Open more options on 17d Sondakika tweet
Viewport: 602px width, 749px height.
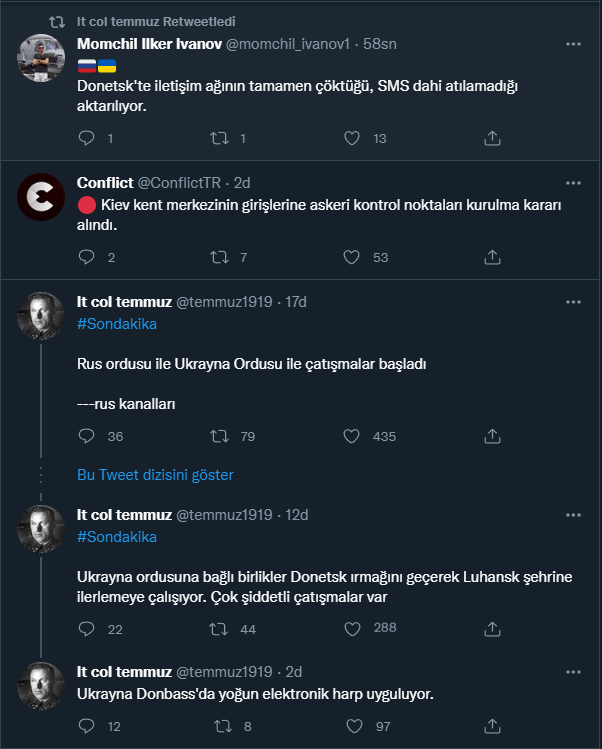pyautogui.click(x=573, y=302)
